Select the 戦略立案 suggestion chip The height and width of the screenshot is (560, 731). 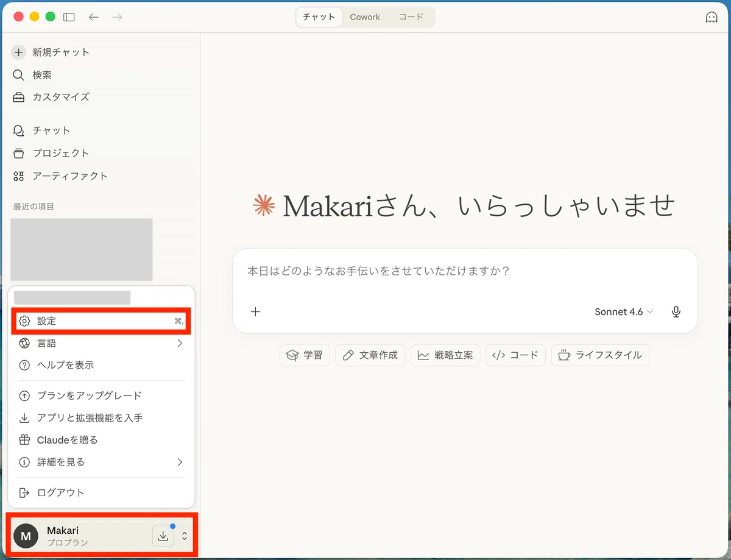[445, 355]
